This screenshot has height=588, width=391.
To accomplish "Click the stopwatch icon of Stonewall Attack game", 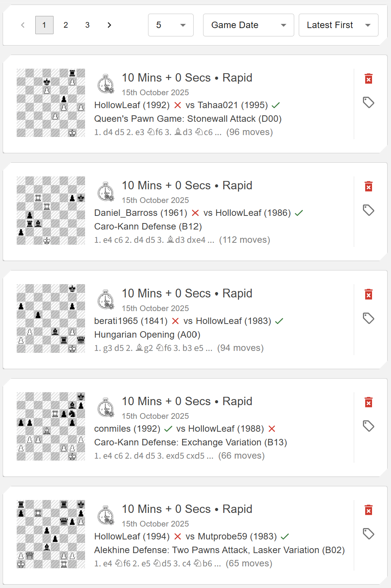I will click(x=106, y=84).
